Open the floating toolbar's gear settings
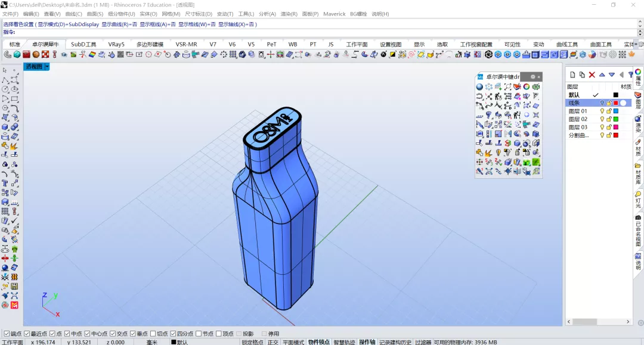 (x=532, y=77)
